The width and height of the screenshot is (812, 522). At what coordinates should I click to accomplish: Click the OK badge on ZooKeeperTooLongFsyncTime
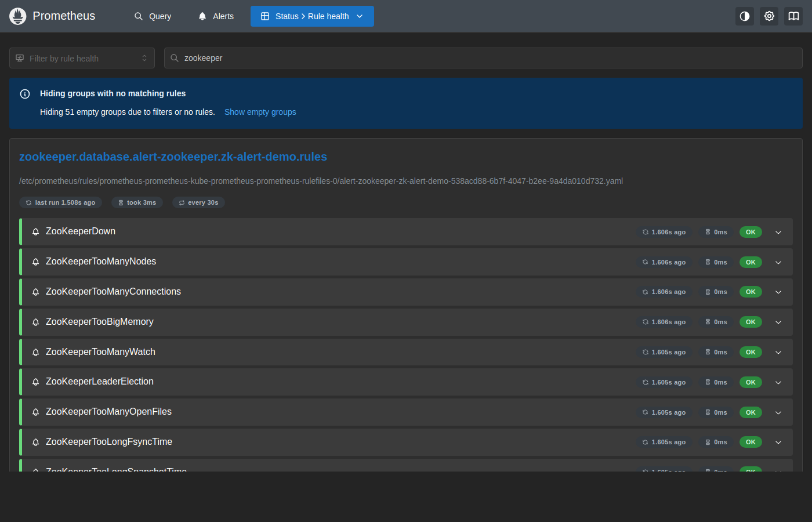(x=751, y=442)
